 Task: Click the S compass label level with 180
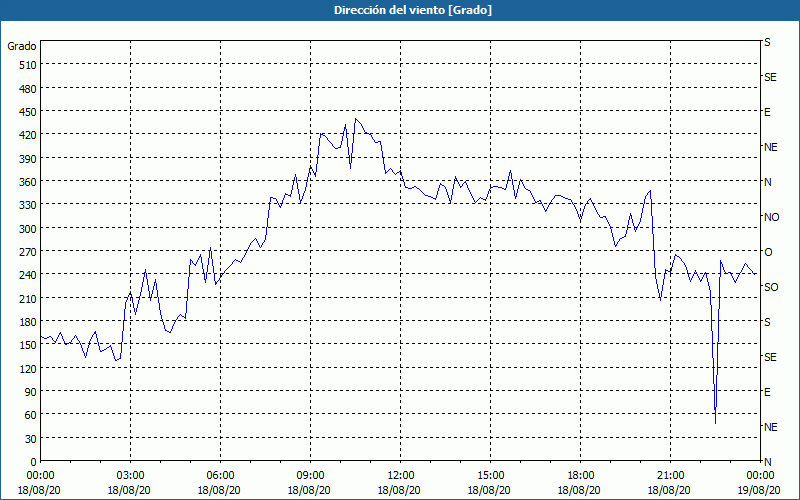(x=767, y=322)
